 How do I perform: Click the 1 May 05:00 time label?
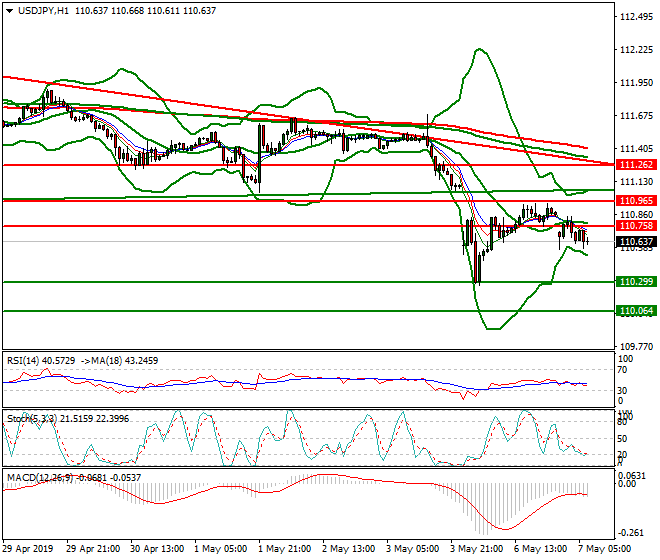click(221, 549)
